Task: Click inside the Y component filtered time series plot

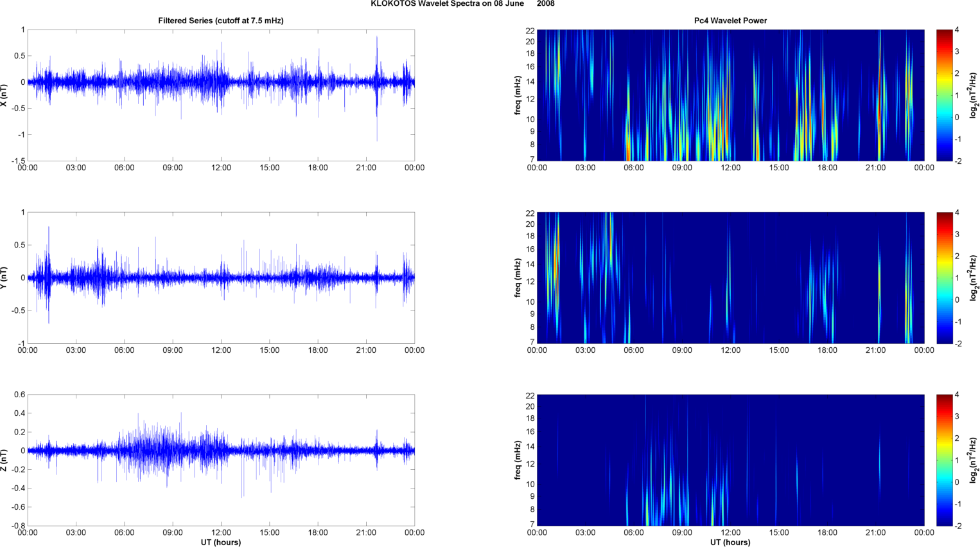Action: 221,278
